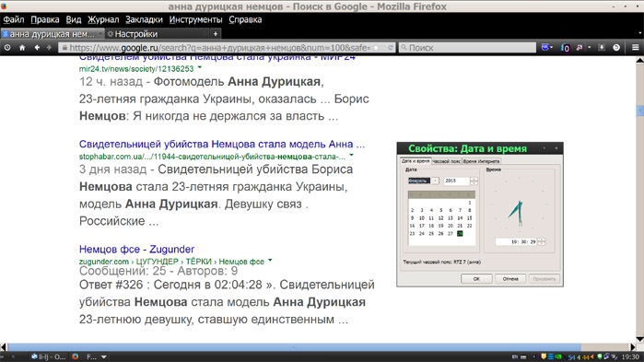Switch to the анна дурицкая нем... tab
The image size is (644, 362).
tap(53, 34)
